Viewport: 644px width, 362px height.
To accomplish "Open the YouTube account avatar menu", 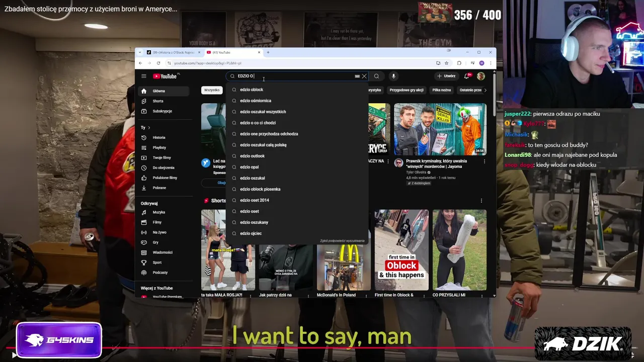I will pyautogui.click(x=481, y=76).
